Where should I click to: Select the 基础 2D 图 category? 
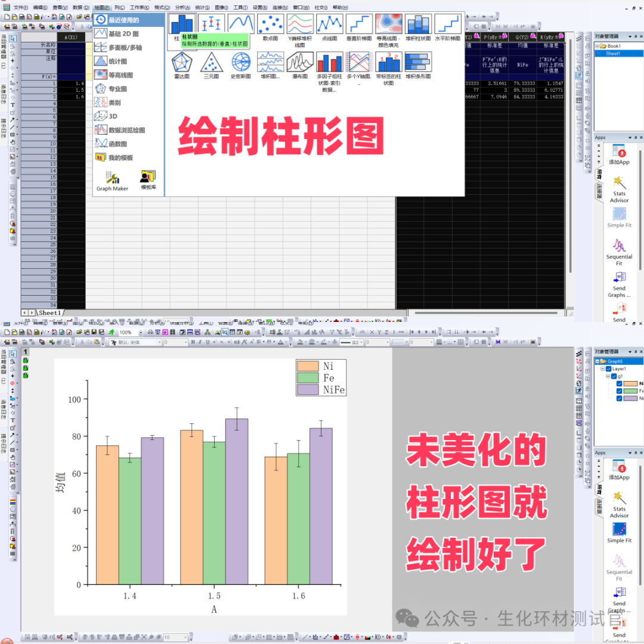click(122, 33)
